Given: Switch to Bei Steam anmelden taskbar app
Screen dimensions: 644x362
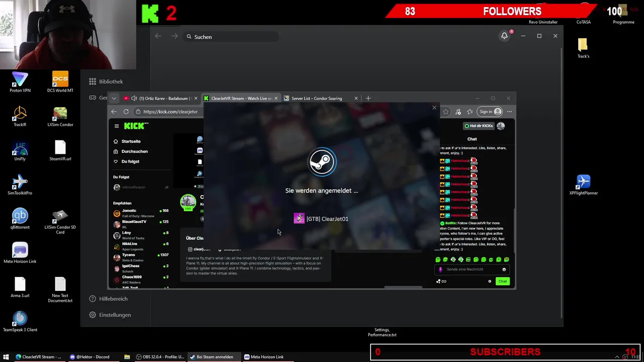Looking at the screenshot, I should pyautogui.click(x=212, y=357).
